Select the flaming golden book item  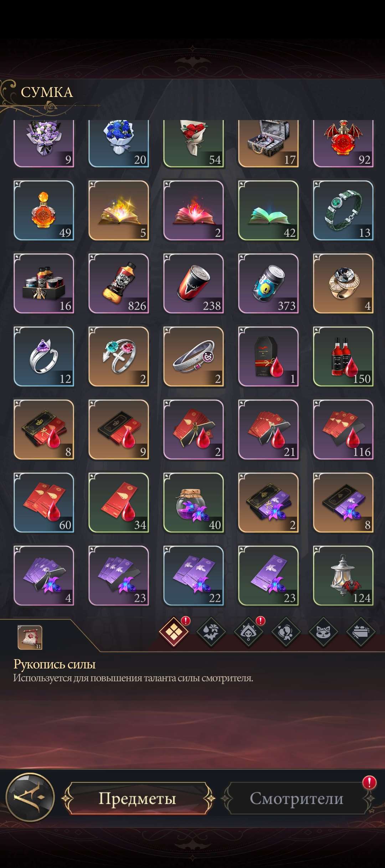coord(119,211)
